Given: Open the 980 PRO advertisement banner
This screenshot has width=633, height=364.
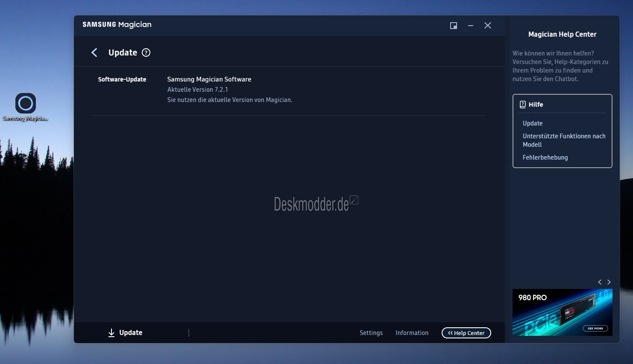Looking at the screenshot, I should point(563,312).
